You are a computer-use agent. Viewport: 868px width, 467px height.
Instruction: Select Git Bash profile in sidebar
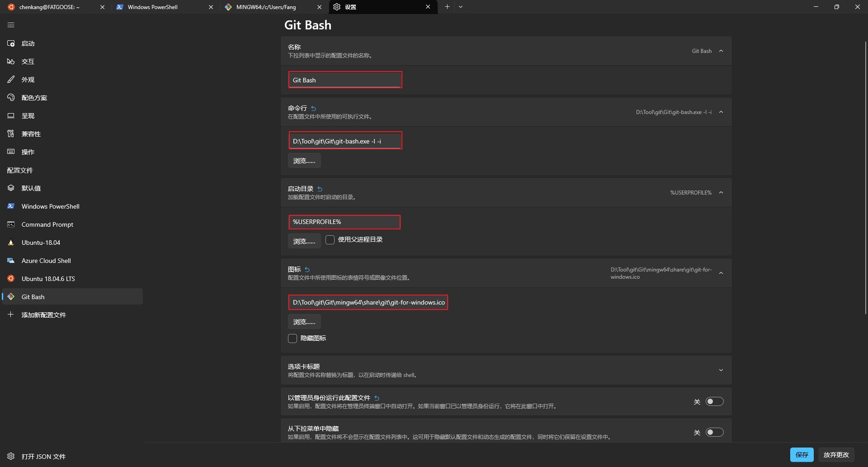(x=72, y=297)
